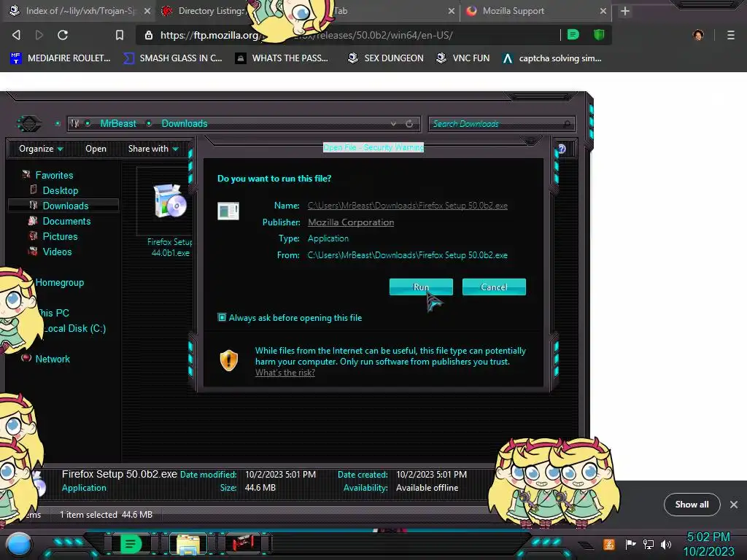
Task: Click Open in the Explorer toolbar
Action: pos(96,149)
